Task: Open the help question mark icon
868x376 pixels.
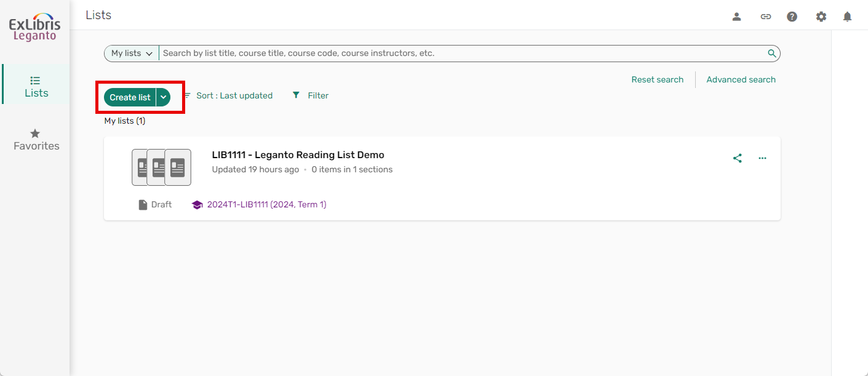Action: [x=792, y=16]
